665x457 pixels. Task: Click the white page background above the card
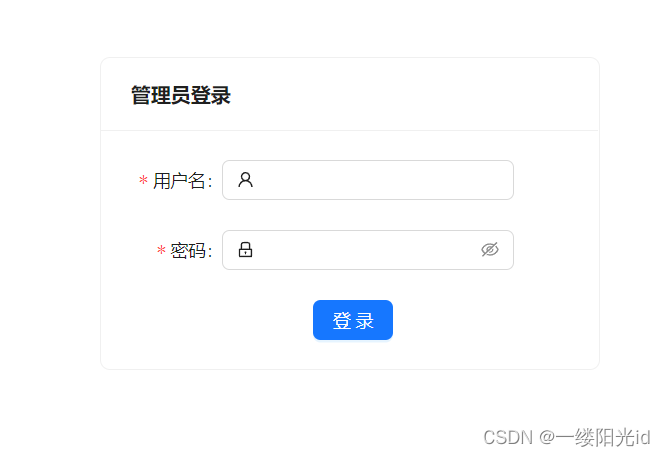coord(350,28)
